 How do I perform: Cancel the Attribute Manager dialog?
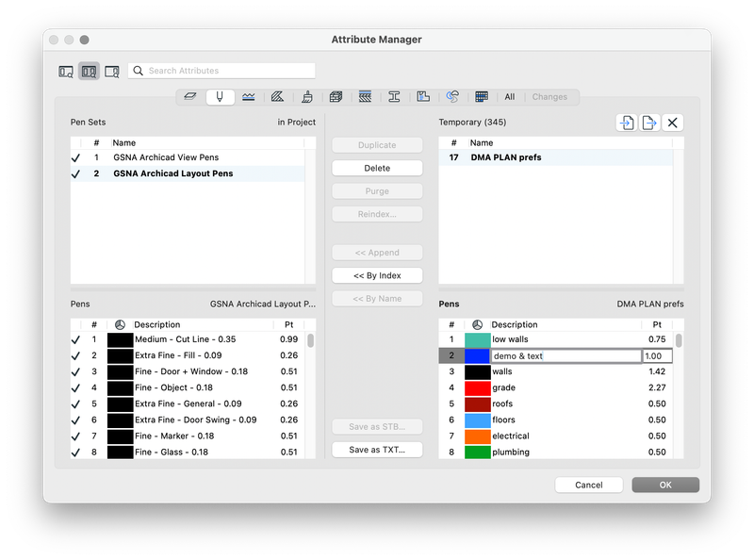point(588,485)
